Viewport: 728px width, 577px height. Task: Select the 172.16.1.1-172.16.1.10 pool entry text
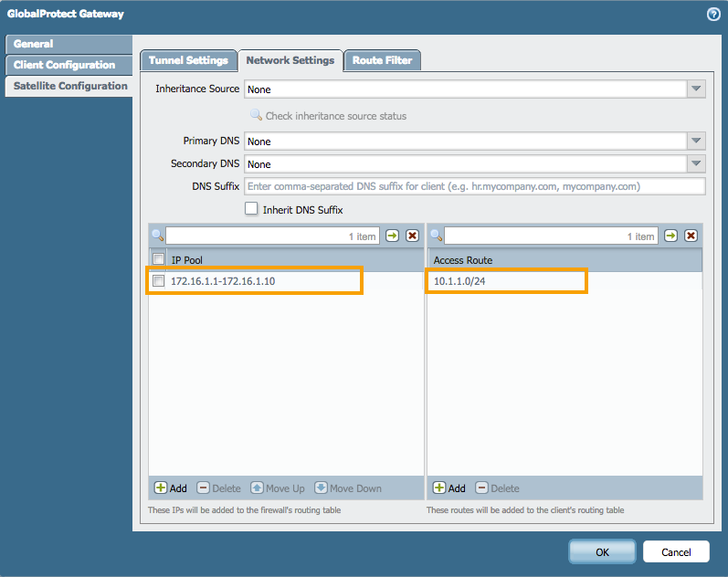coord(223,281)
